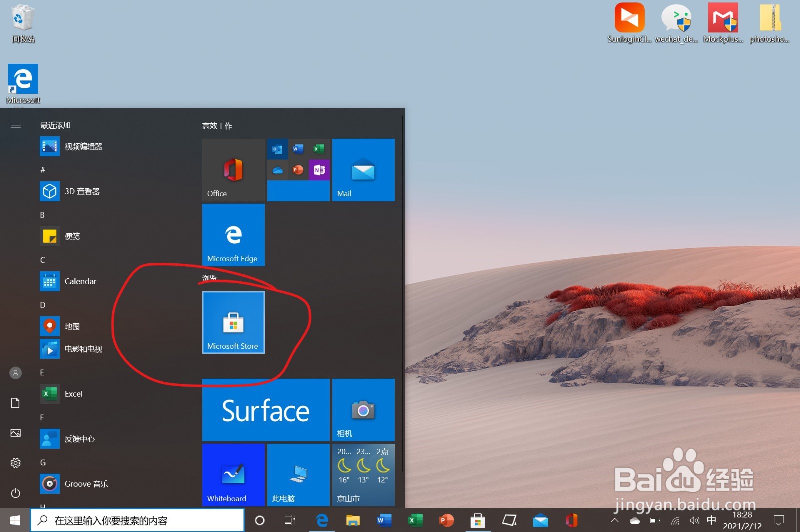
Task: Open OneDrive cloud tray icon
Action: (635, 520)
